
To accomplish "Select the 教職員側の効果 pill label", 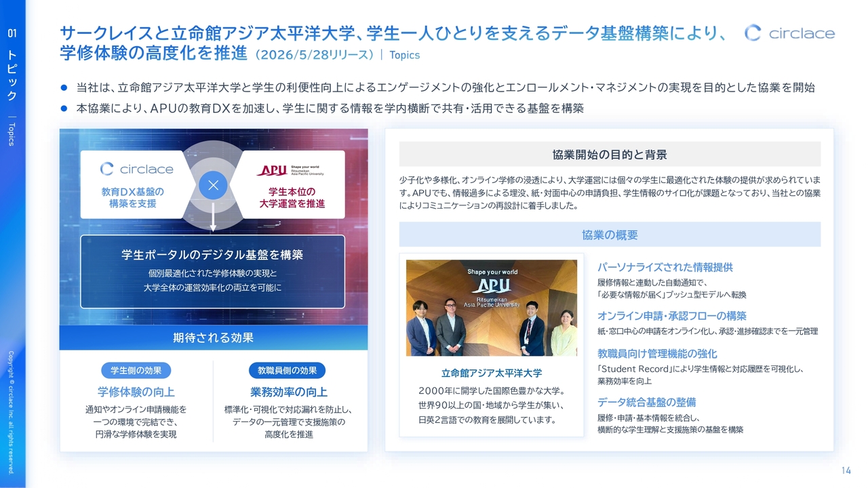I will tap(287, 371).
